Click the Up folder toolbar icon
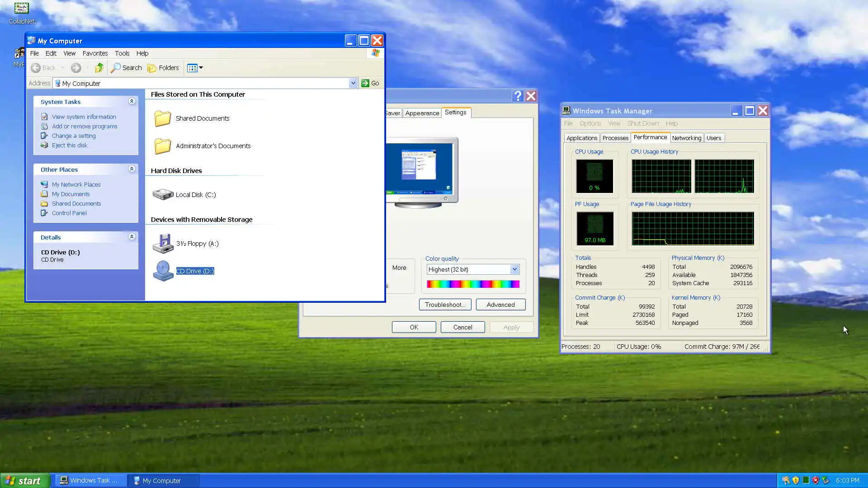This screenshot has height=488, width=868. (x=99, y=68)
